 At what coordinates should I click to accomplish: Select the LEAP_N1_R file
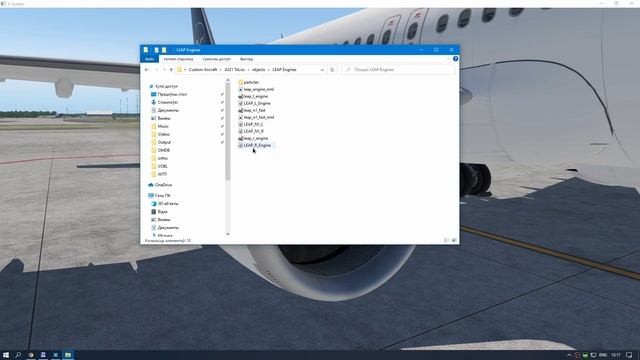click(251, 131)
